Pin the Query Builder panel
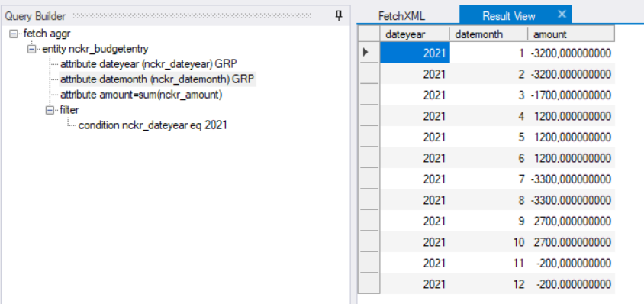This screenshot has width=644, height=304. [339, 16]
